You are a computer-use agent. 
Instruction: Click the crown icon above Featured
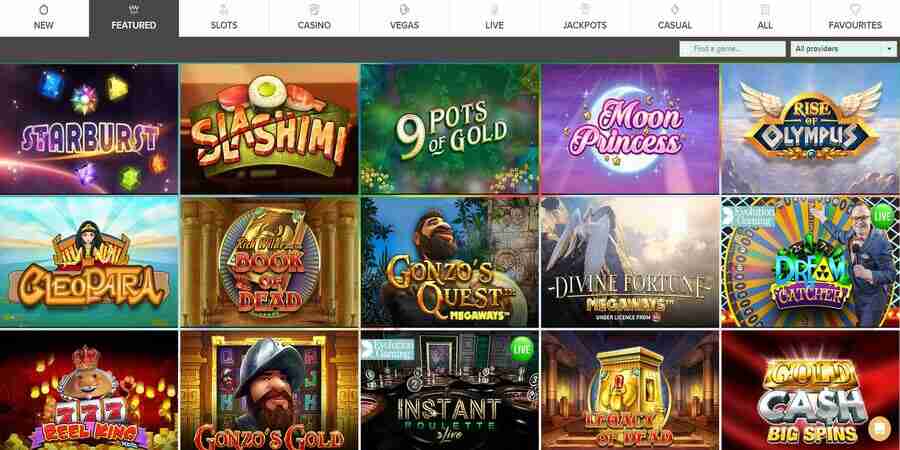coord(134,10)
